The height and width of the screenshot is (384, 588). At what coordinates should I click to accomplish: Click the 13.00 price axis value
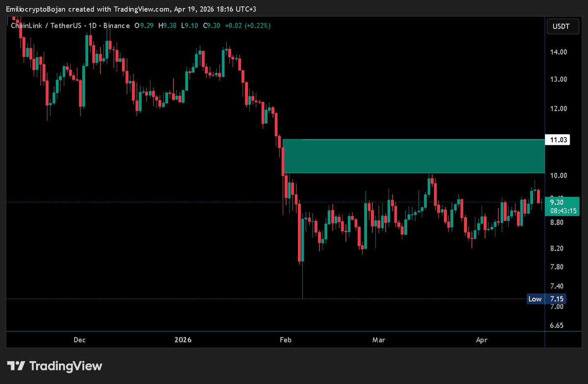(x=559, y=79)
